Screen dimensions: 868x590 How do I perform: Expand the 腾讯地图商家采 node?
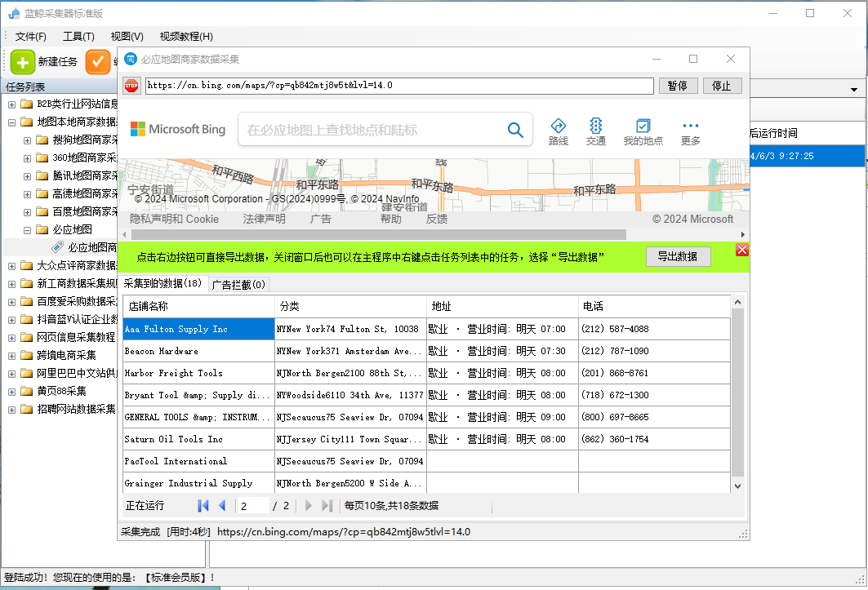(27, 176)
